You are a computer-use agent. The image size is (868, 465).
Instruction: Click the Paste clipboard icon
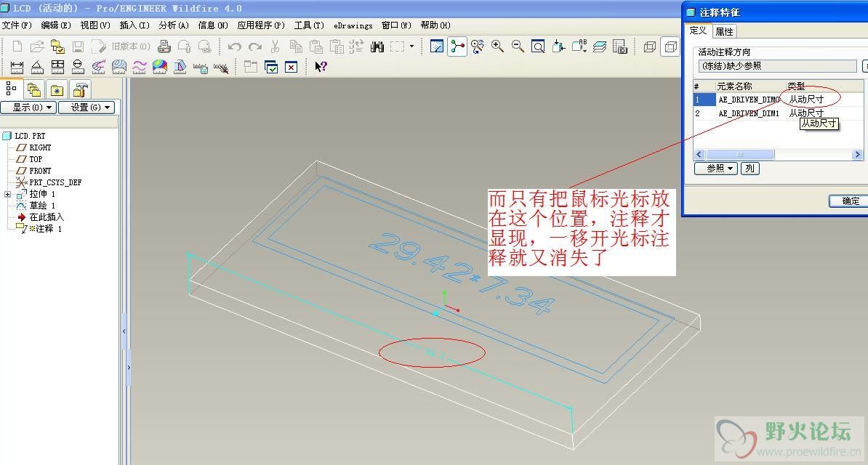click(316, 46)
